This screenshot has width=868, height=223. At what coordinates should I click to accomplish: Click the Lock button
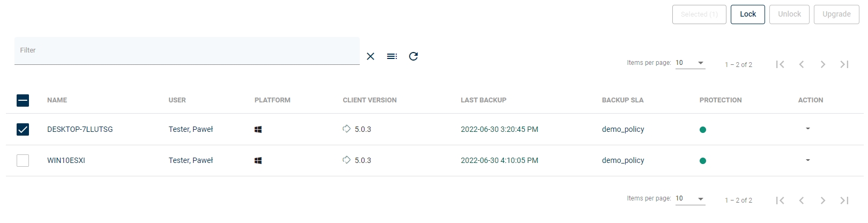747,14
